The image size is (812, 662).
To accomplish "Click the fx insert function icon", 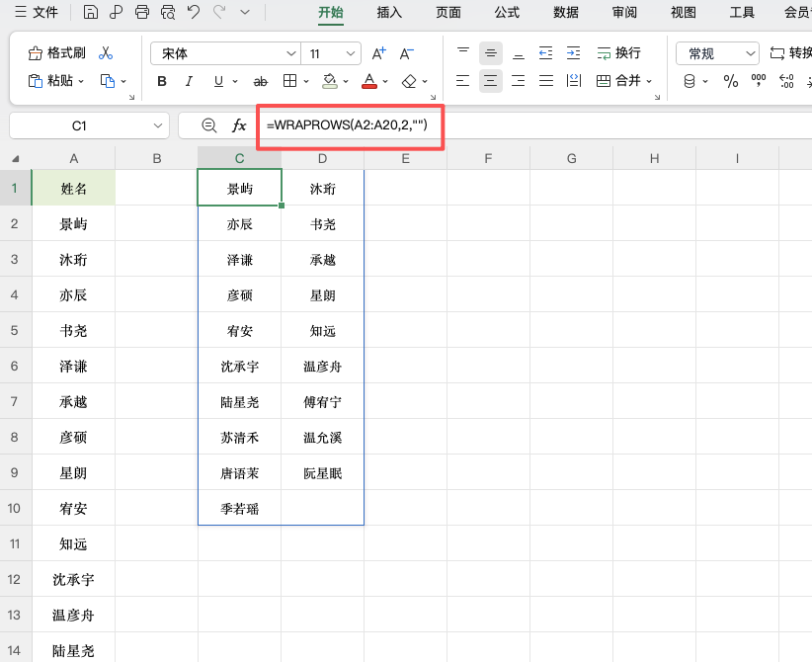I will click(x=239, y=125).
